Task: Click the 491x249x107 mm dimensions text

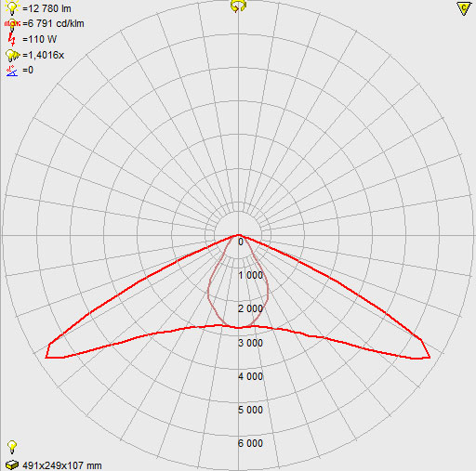Action: pyautogui.click(x=62, y=465)
